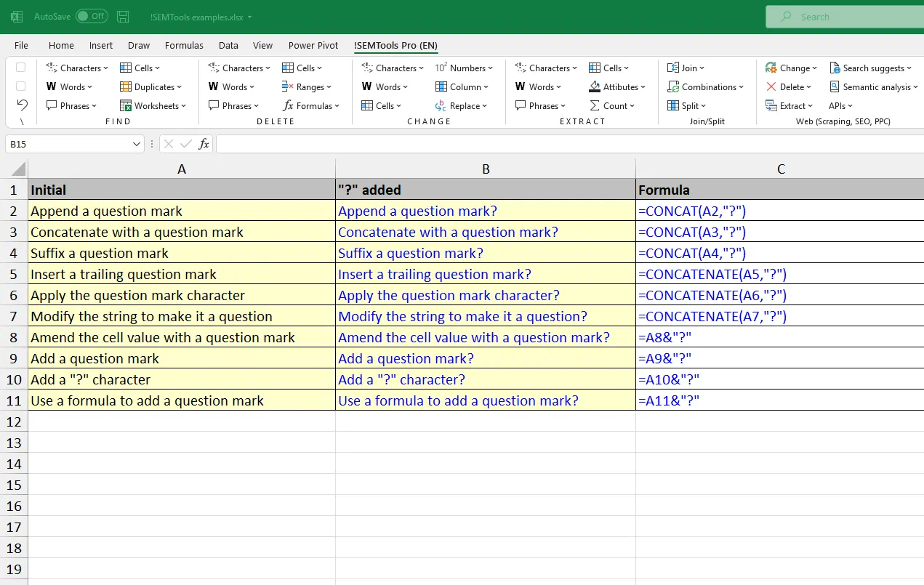Open Characters dropdown in the FIND group
924x585 pixels.
(77, 68)
